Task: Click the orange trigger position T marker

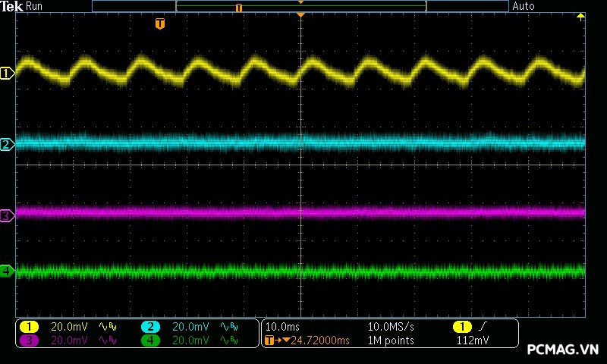Action: point(159,24)
